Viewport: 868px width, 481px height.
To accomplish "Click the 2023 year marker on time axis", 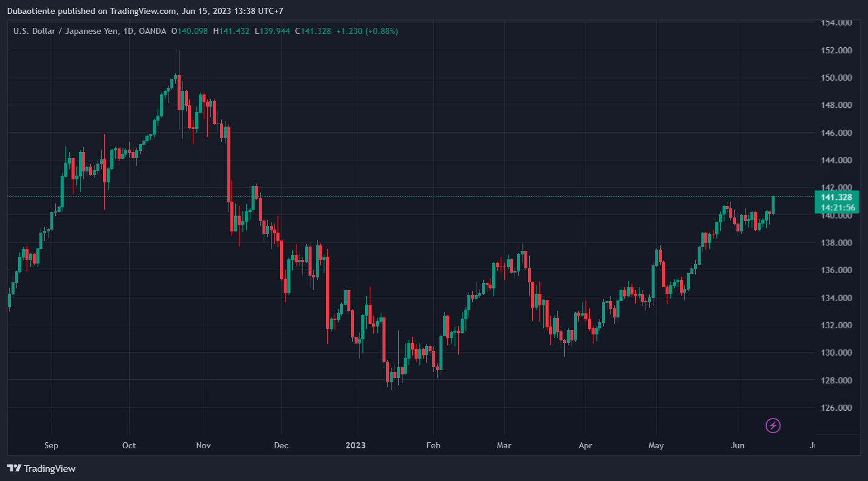I will click(355, 446).
